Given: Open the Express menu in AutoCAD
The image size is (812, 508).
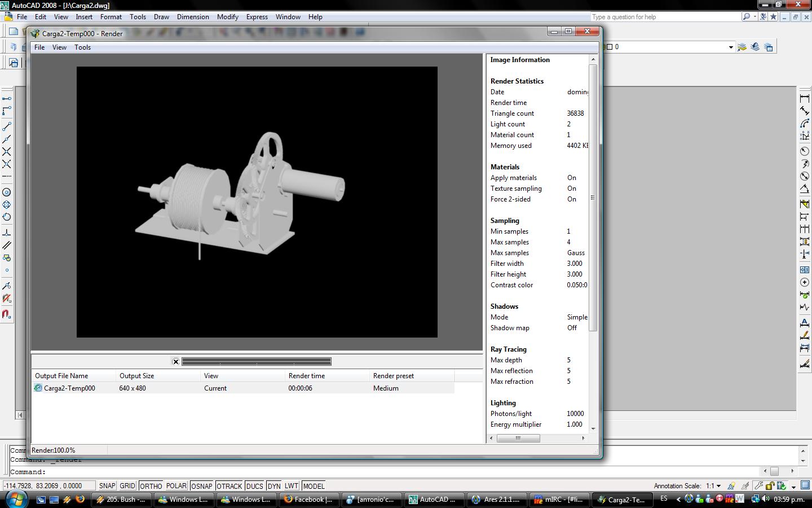Looking at the screenshot, I should pyautogui.click(x=257, y=17).
